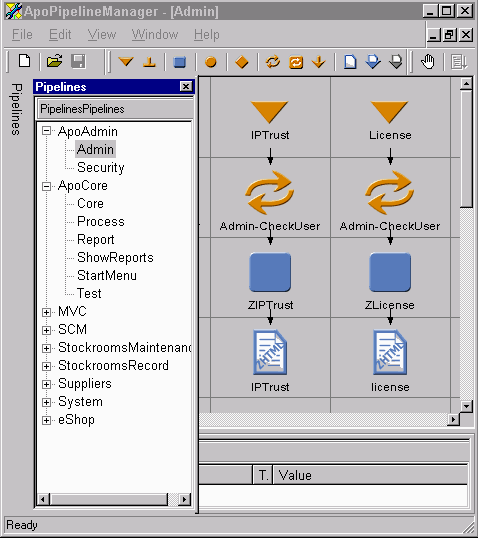
Task: Click Admin-CheckUser node under IPTrust
Action: (x=270, y=193)
